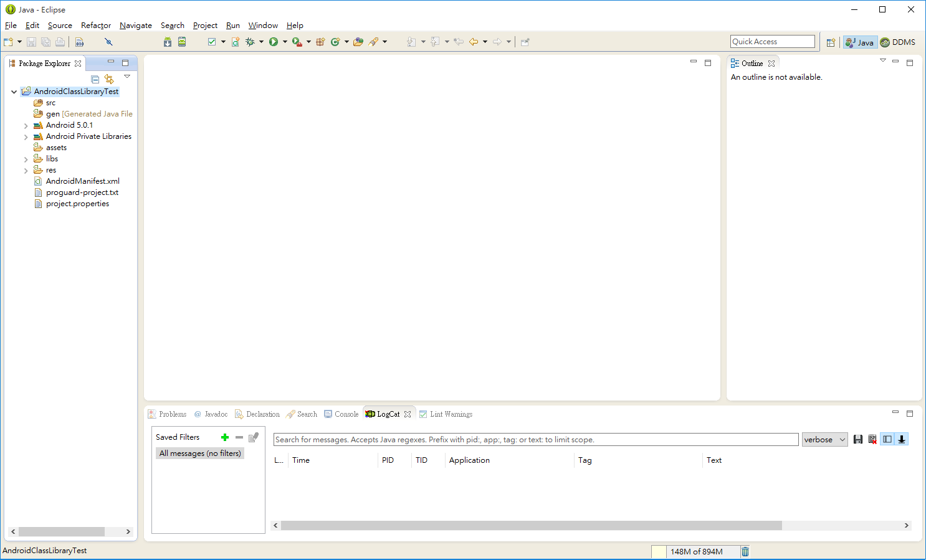The height and width of the screenshot is (560, 926).
Task: Open Android SDK Manager icon
Action: point(168,42)
